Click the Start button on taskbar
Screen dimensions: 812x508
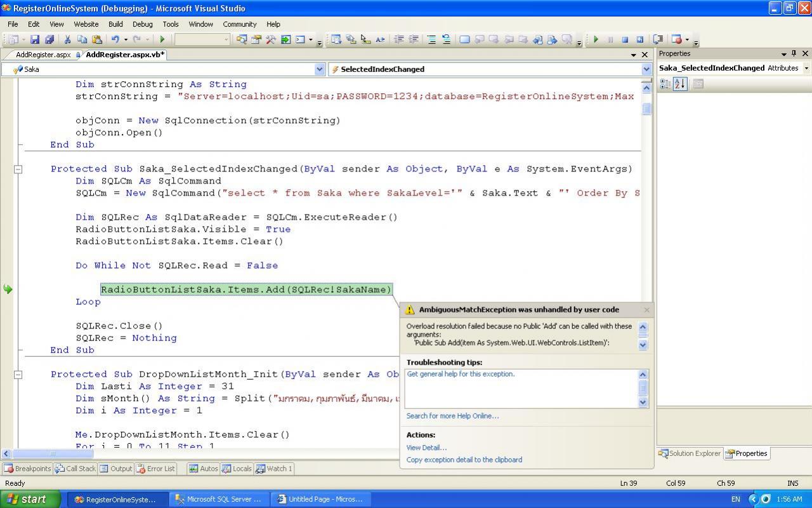point(30,499)
